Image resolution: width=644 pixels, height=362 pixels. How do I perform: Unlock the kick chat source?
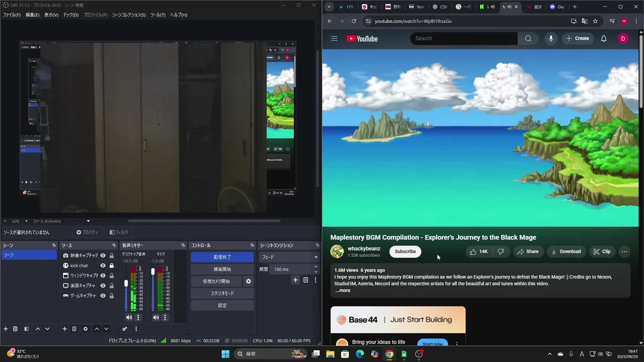[112, 265]
